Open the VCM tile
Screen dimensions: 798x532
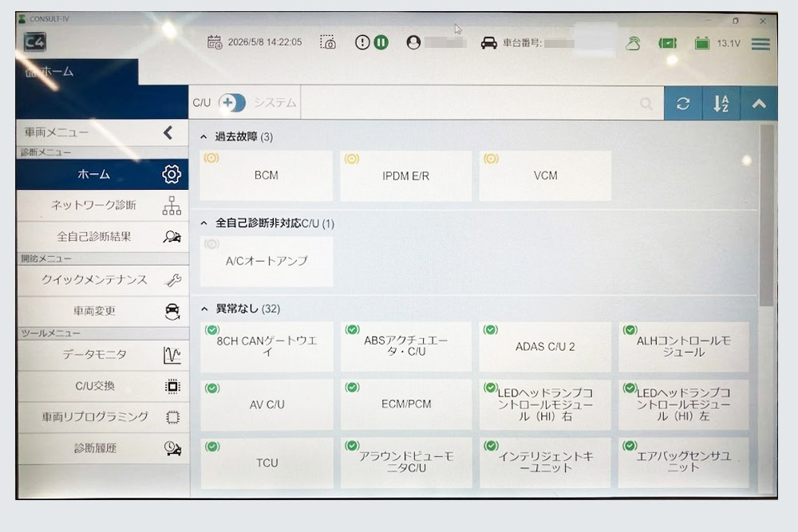tap(545, 175)
